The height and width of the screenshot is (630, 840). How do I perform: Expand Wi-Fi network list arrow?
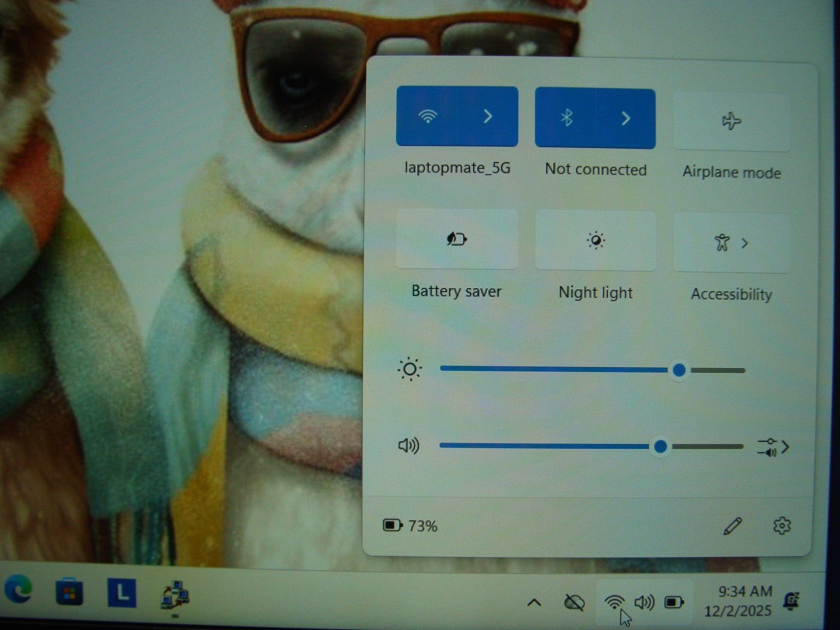click(x=488, y=116)
